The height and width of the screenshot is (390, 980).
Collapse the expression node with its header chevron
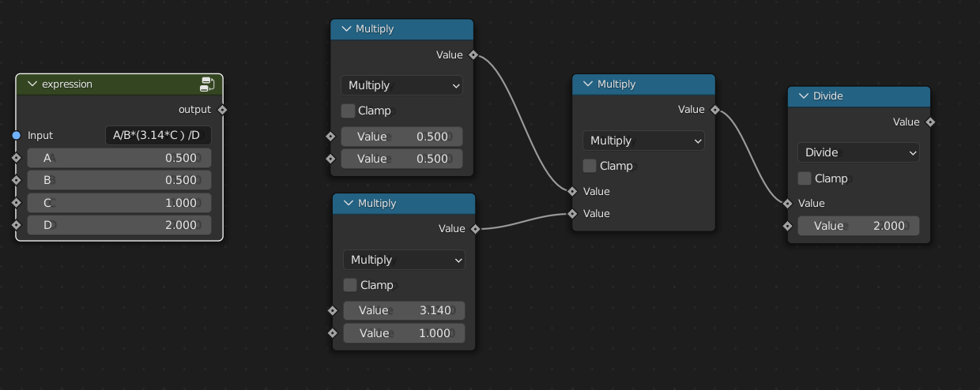click(x=32, y=84)
